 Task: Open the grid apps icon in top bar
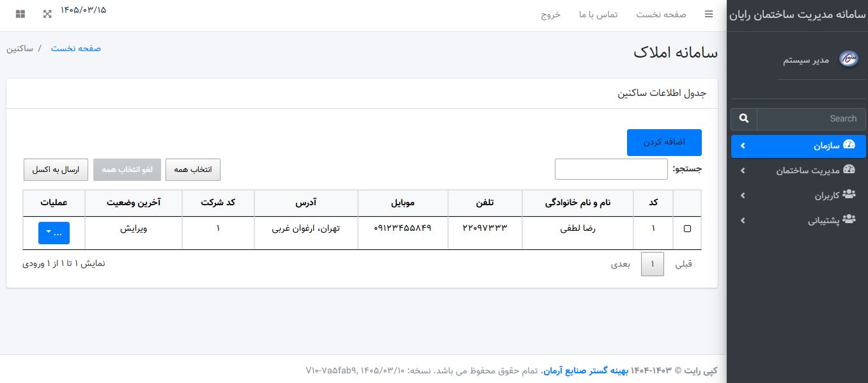click(20, 14)
